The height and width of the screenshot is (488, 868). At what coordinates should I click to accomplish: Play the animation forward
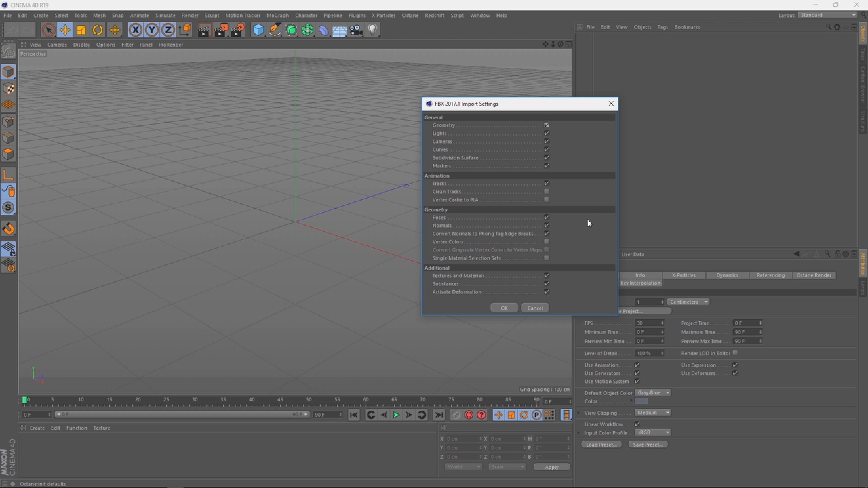[x=396, y=415]
